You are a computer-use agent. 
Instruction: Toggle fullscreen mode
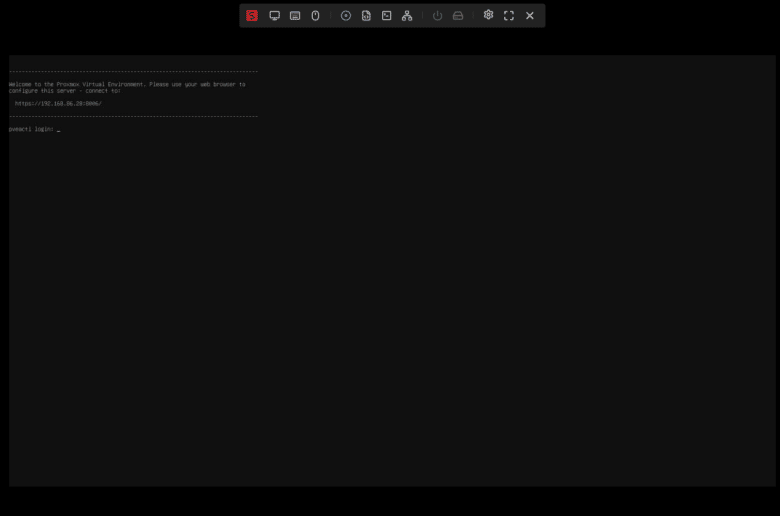(x=508, y=15)
